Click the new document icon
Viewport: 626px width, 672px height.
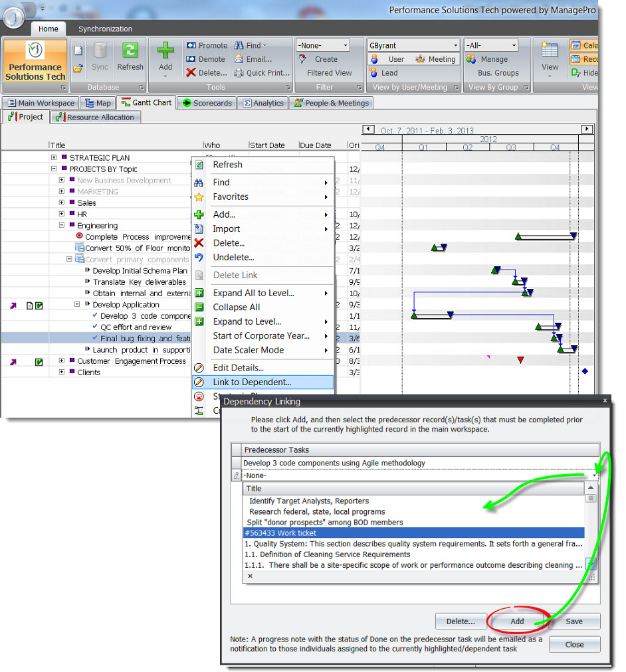coord(78,50)
